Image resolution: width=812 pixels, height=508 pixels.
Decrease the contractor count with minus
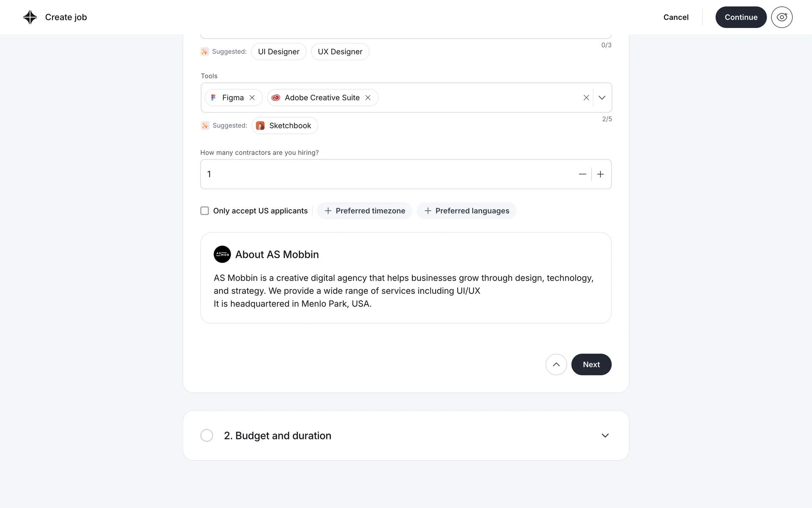582,174
